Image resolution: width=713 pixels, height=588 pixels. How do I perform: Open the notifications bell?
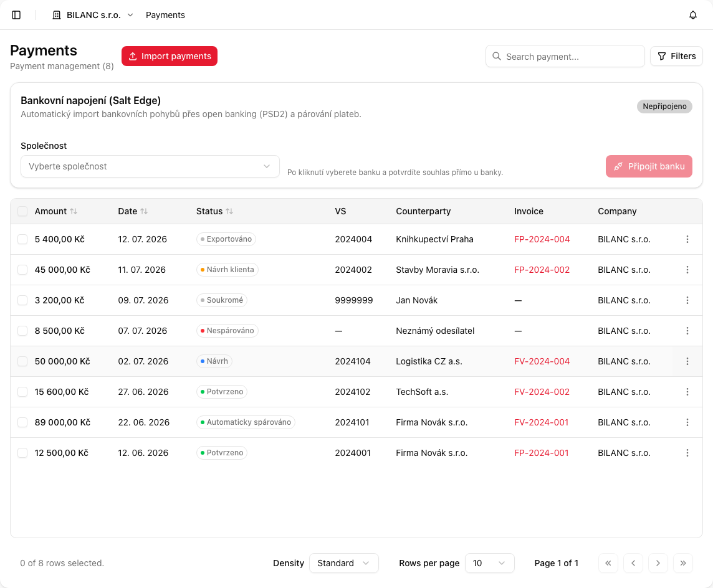(692, 15)
